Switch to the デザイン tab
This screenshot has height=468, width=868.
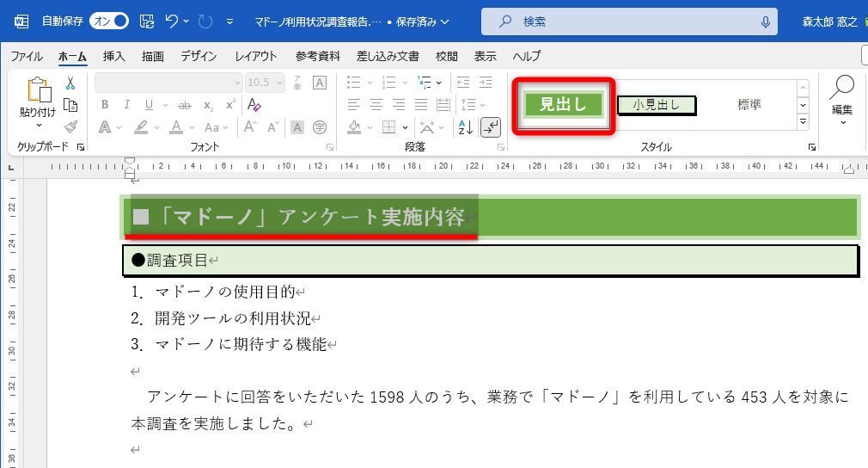(199, 56)
